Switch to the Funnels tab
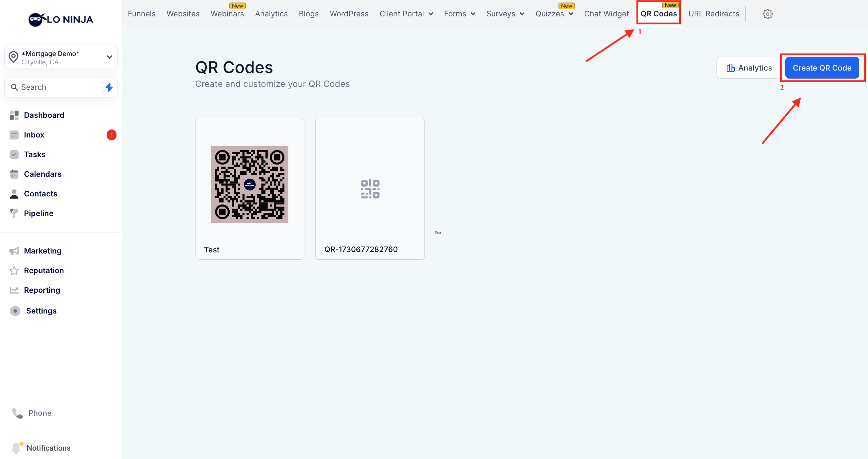The height and width of the screenshot is (459, 868). tap(141, 14)
